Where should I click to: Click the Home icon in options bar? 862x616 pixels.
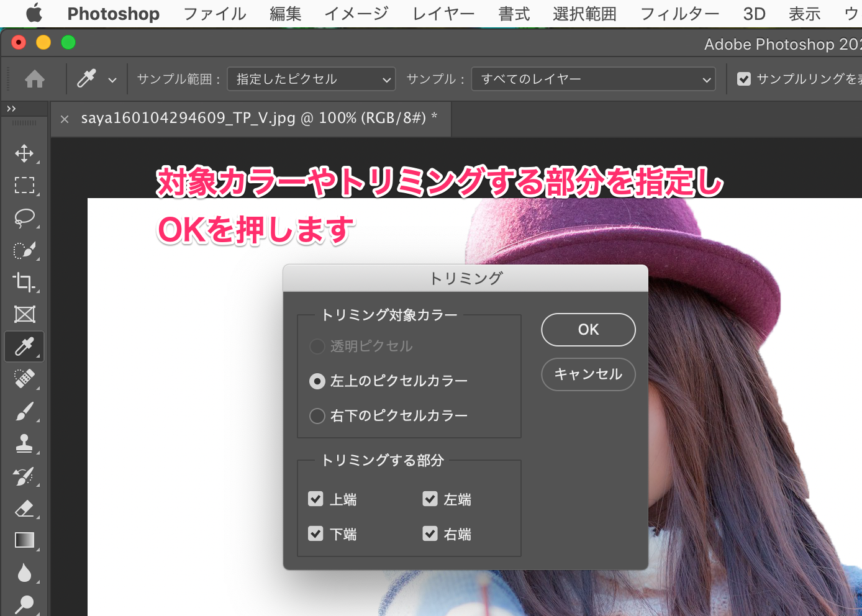pyautogui.click(x=35, y=79)
